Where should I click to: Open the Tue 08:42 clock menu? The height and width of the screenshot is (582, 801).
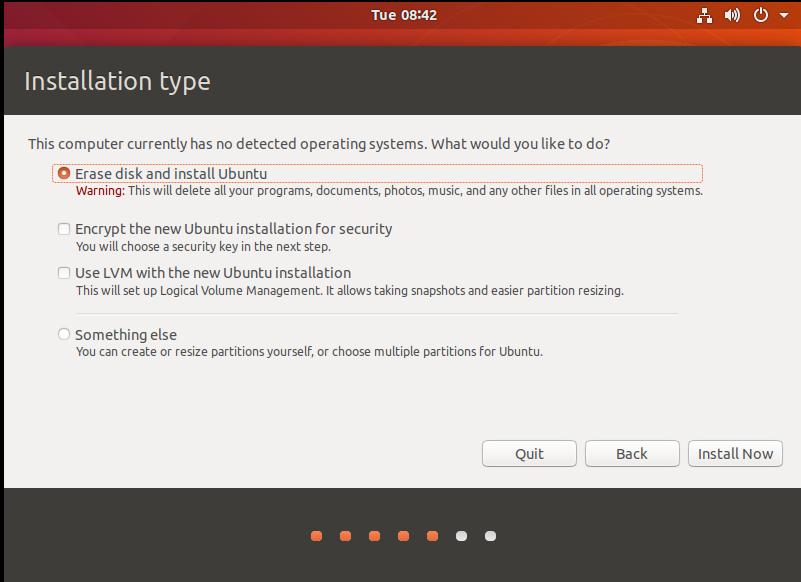pos(404,15)
